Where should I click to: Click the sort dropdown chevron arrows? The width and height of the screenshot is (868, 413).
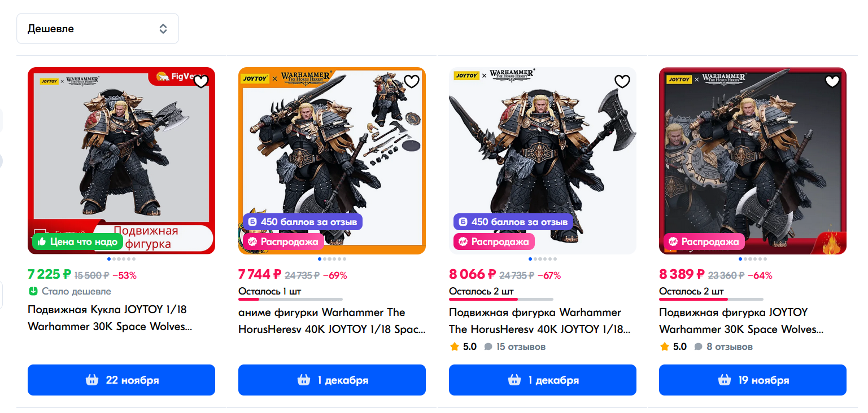[163, 29]
